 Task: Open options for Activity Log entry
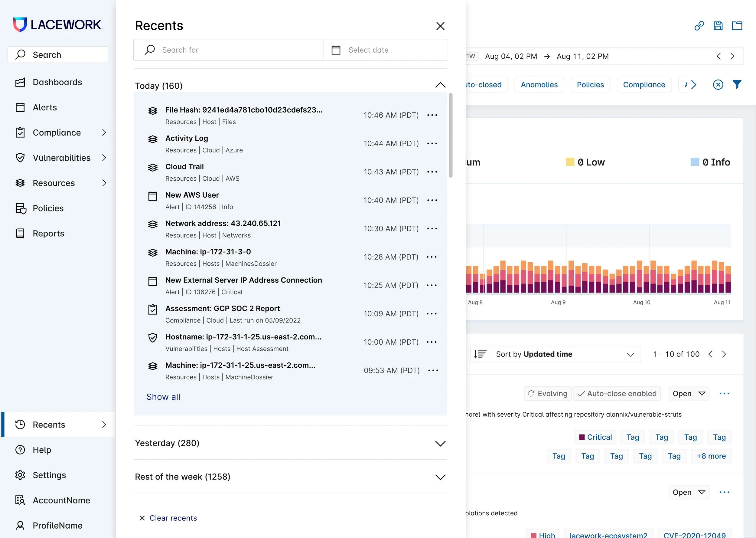tap(432, 143)
